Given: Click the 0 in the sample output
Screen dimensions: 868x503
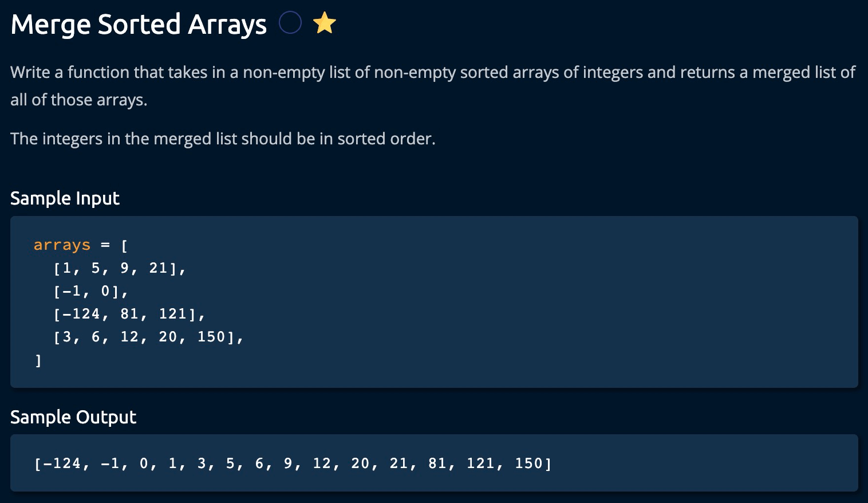Looking at the screenshot, I should pos(144,463).
